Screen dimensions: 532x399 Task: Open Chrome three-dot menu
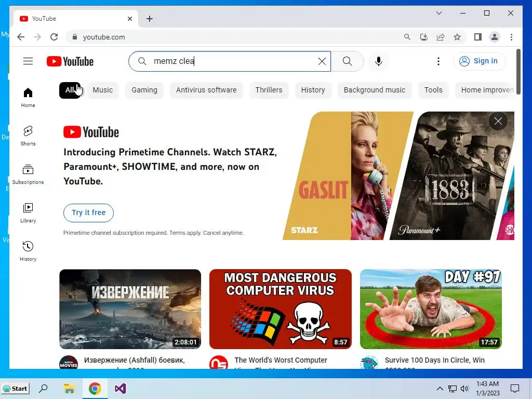pos(511,37)
